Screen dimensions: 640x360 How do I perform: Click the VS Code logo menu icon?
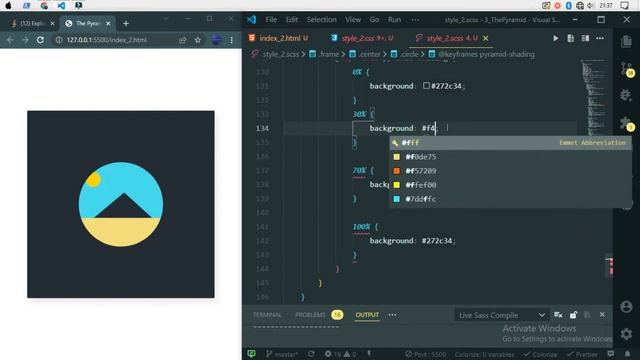pos(251,19)
